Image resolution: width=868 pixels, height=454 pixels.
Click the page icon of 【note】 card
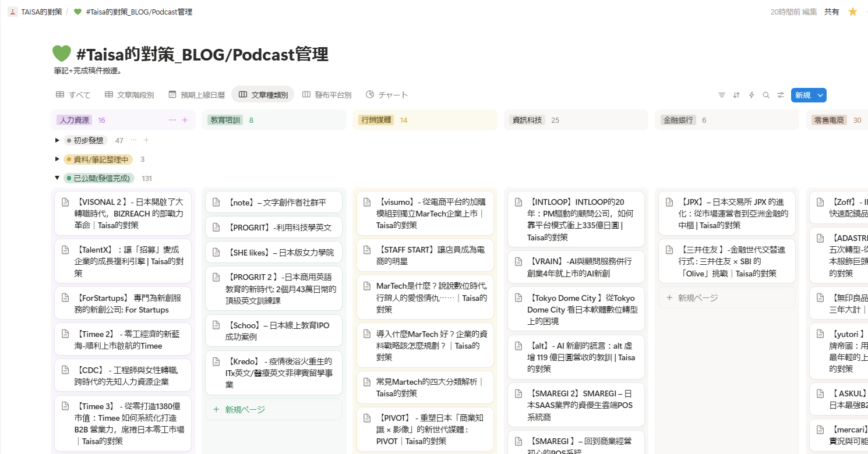click(x=216, y=203)
